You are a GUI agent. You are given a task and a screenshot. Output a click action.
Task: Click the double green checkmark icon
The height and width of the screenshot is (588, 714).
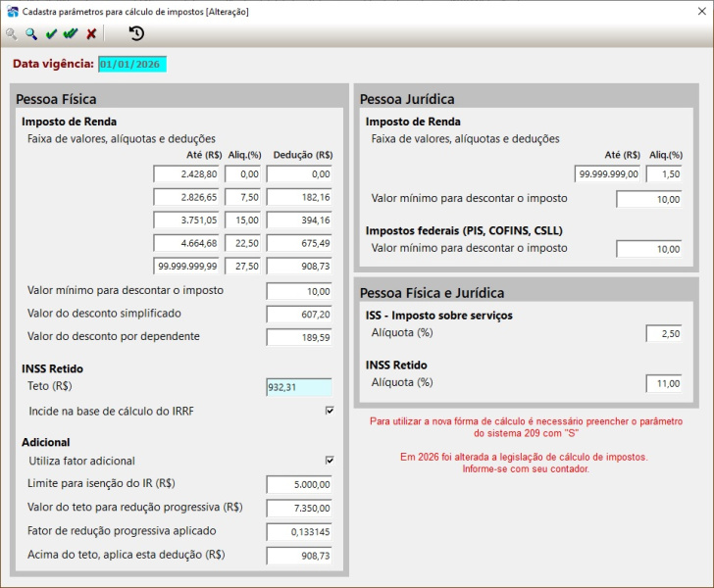(x=71, y=33)
